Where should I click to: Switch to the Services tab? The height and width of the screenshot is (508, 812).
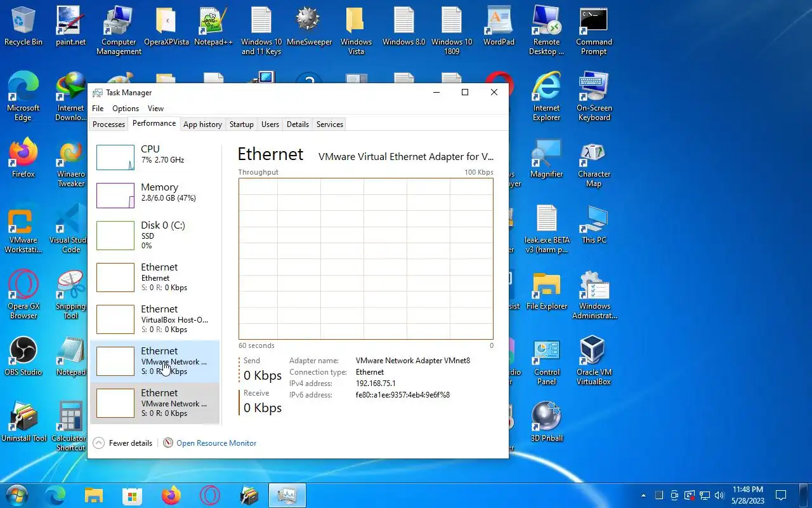pos(330,124)
